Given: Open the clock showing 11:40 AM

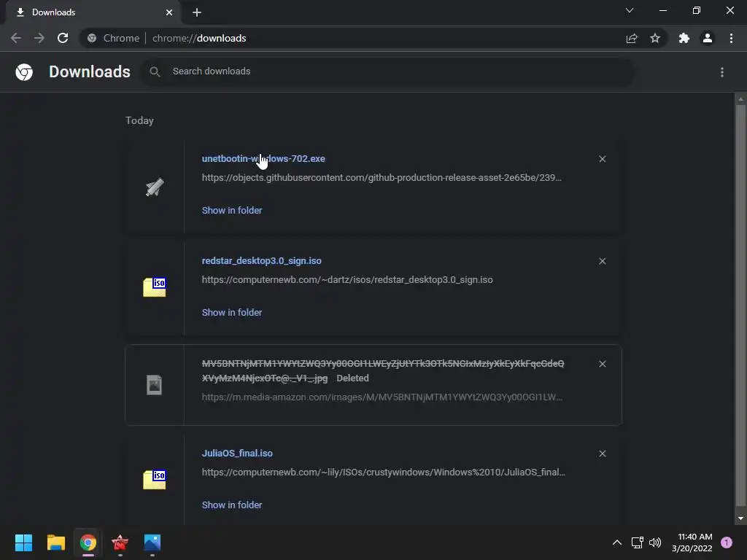Looking at the screenshot, I should click(x=692, y=542).
